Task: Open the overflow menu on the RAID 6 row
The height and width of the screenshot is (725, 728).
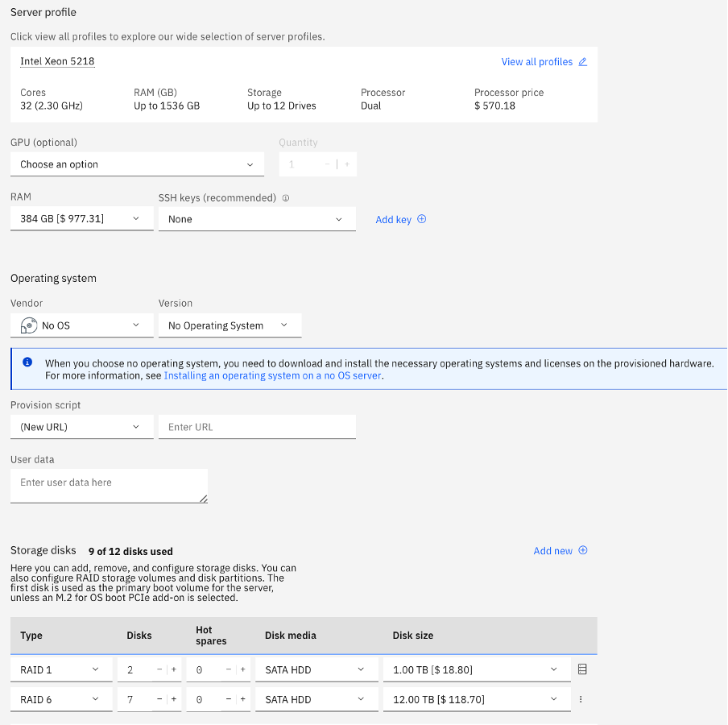Action: point(581,699)
